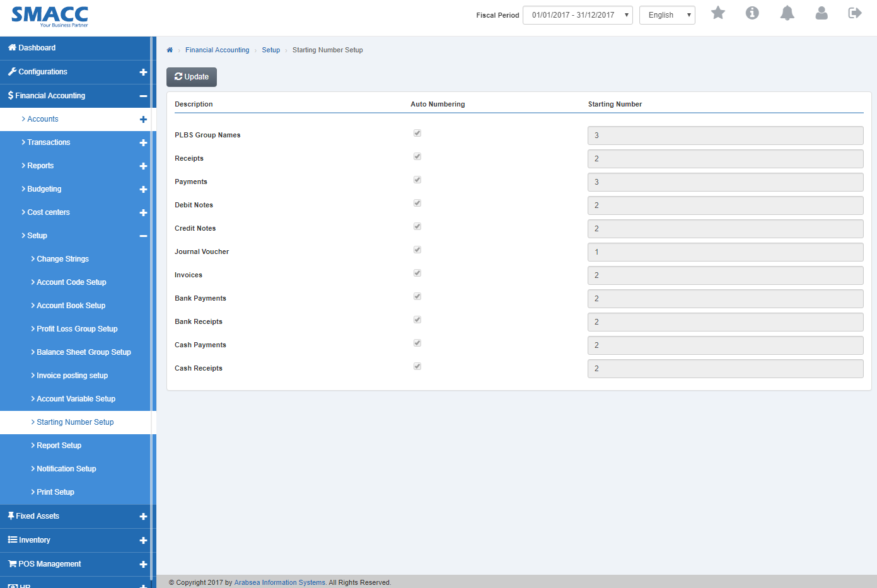
Task: Click the user profile icon
Action: [822, 13]
